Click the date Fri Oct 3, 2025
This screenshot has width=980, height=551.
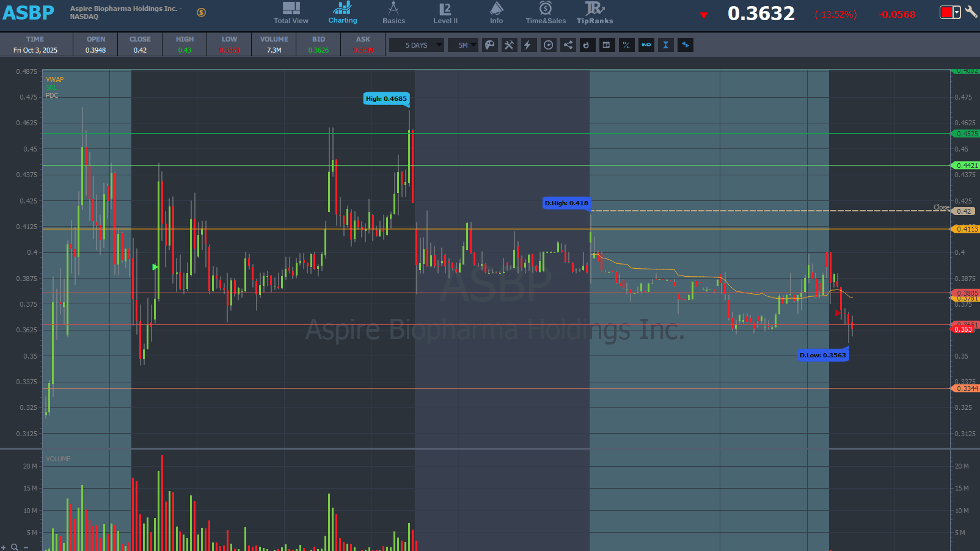coord(35,50)
